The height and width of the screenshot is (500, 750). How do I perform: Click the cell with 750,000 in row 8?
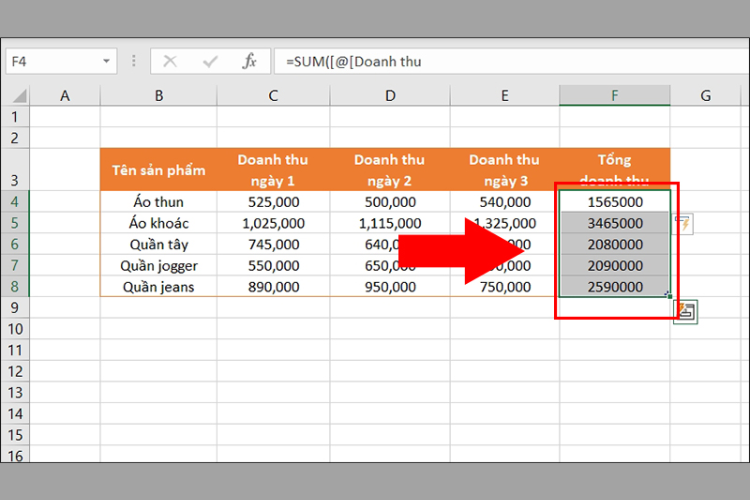pyautogui.click(x=505, y=286)
